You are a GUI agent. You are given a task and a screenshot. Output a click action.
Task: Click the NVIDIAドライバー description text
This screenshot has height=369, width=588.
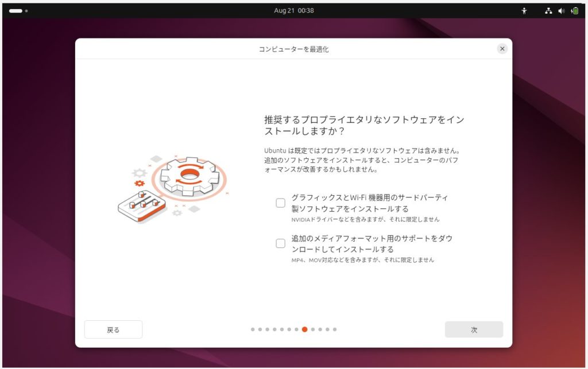365,220
